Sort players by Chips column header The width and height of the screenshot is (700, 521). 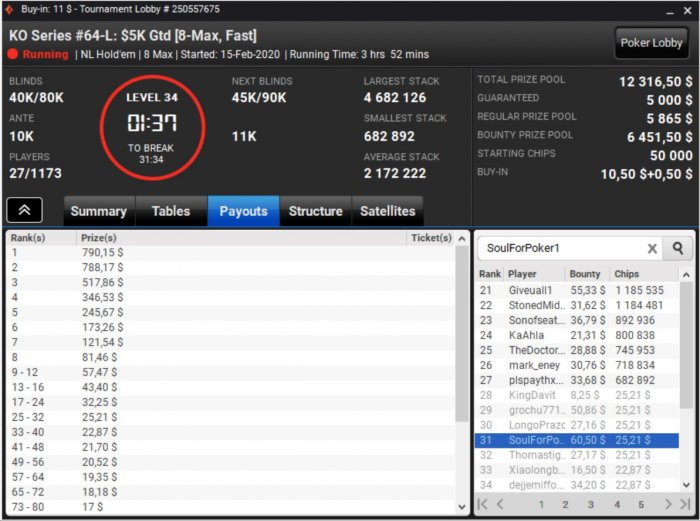[x=626, y=274]
